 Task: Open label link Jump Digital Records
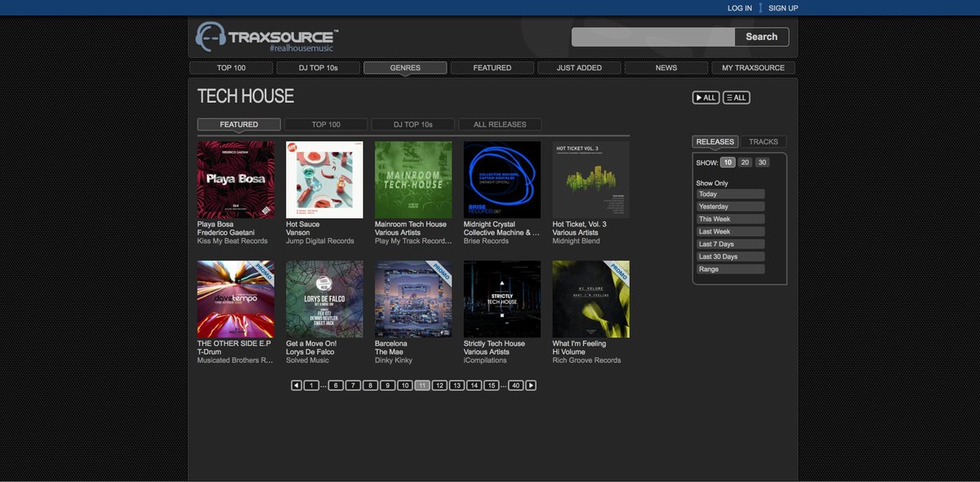point(320,241)
